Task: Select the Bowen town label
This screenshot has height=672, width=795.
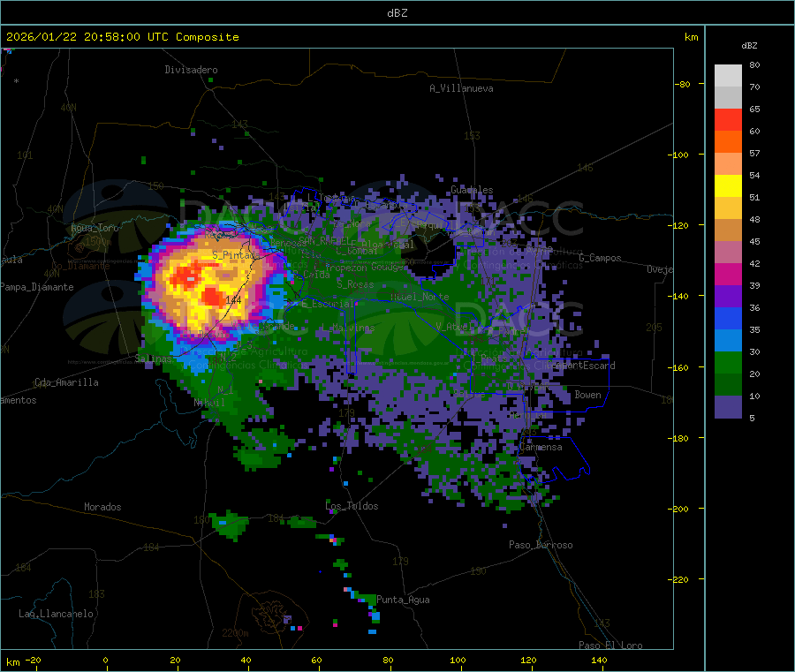Action: [x=587, y=395]
